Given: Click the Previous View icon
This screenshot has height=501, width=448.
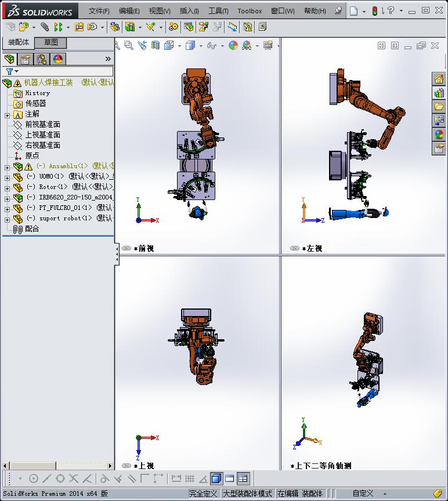Looking at the screenshot, I should 142,45.
